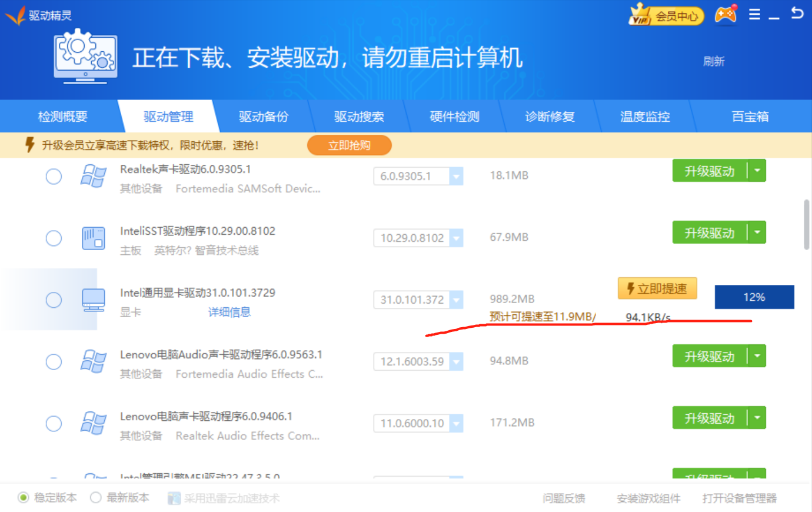Click 升级驱动 for Realtek声卡驱动

tap(710, 171)
